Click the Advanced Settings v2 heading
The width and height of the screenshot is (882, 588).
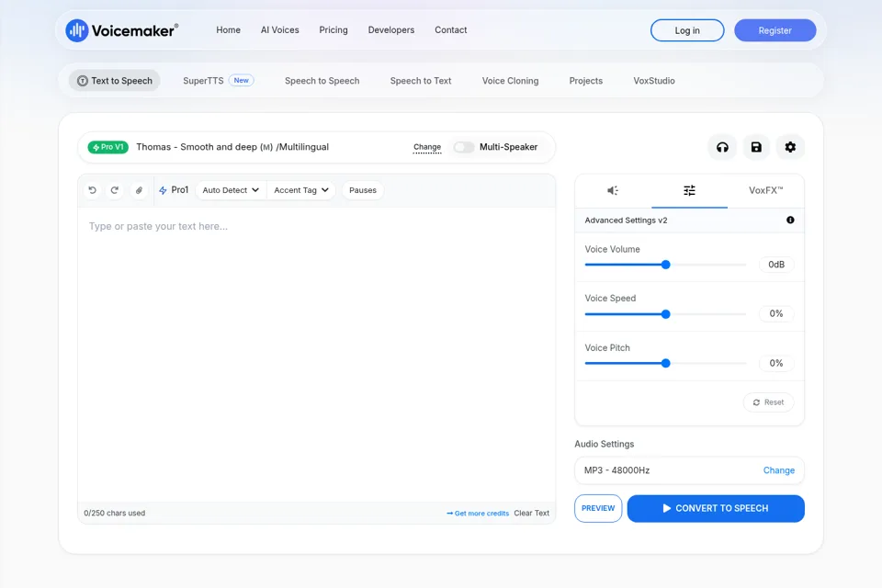coord(626,220)
